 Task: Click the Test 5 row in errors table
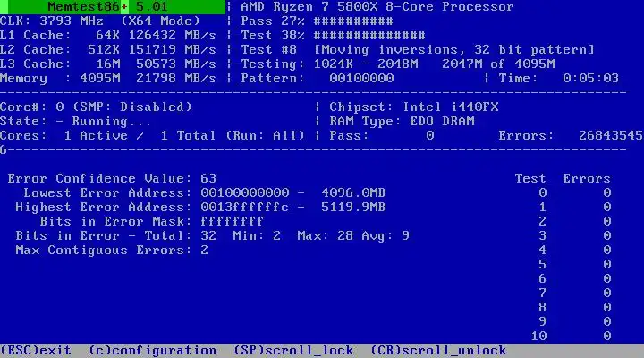(575, 264)
